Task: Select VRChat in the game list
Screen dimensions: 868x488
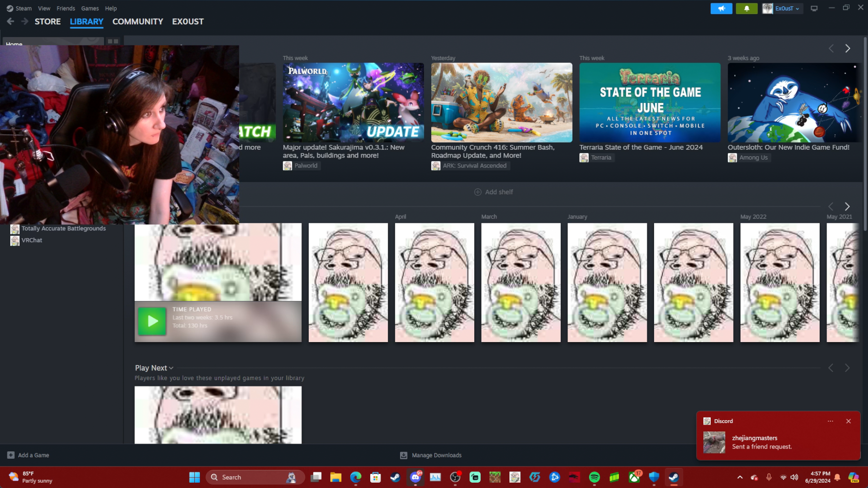Action: (x=32, y=240)
